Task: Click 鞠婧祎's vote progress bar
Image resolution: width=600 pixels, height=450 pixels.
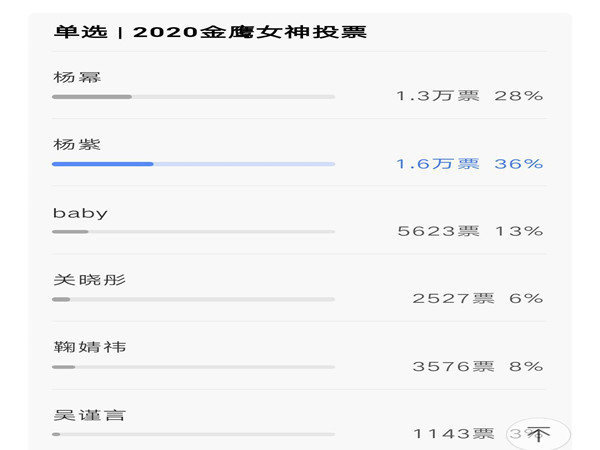Action: click(x=194, y=367)
